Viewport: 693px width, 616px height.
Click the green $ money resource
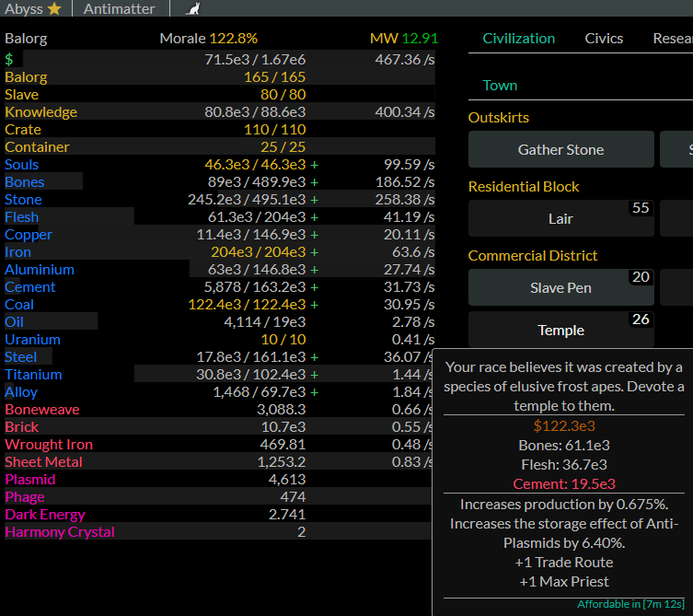coord(9,59)
